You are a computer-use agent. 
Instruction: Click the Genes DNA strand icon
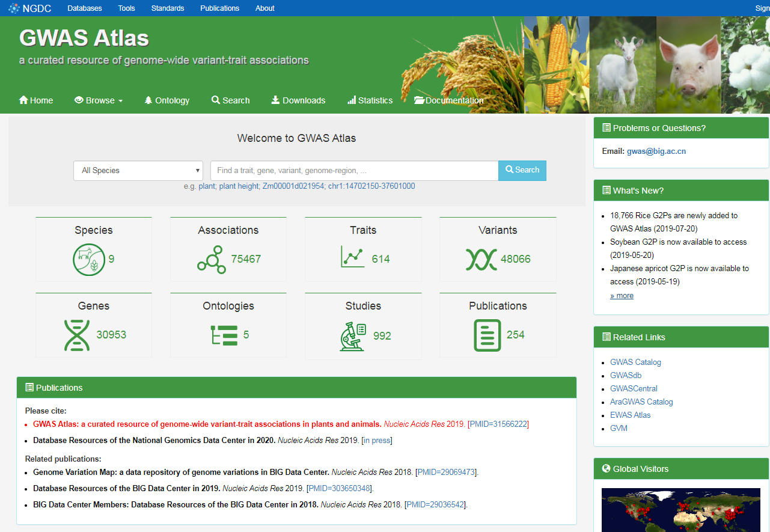tap(77, 335)
